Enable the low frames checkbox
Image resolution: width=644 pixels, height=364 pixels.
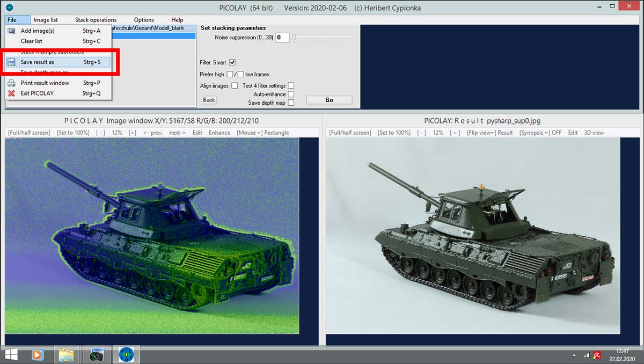tap(241, 74)
